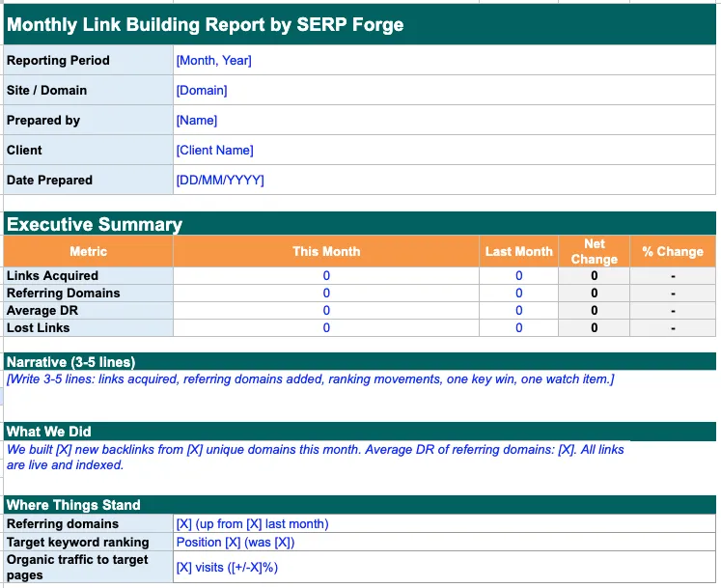Select the [DD/MM/YYYY] date cell
721x588 pixels.
click(x=444, y=180)
